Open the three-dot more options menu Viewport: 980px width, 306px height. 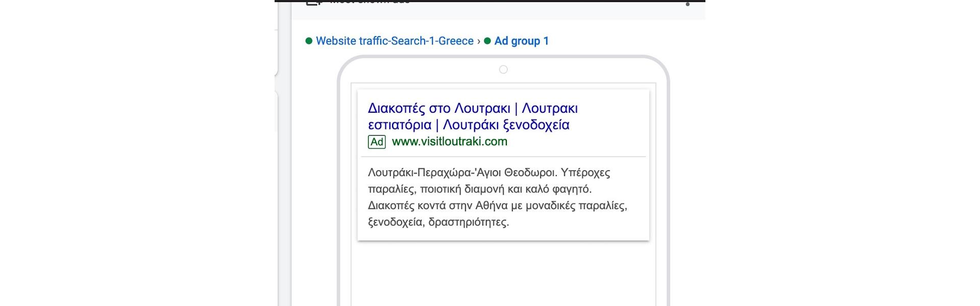[x=688, y=3]
